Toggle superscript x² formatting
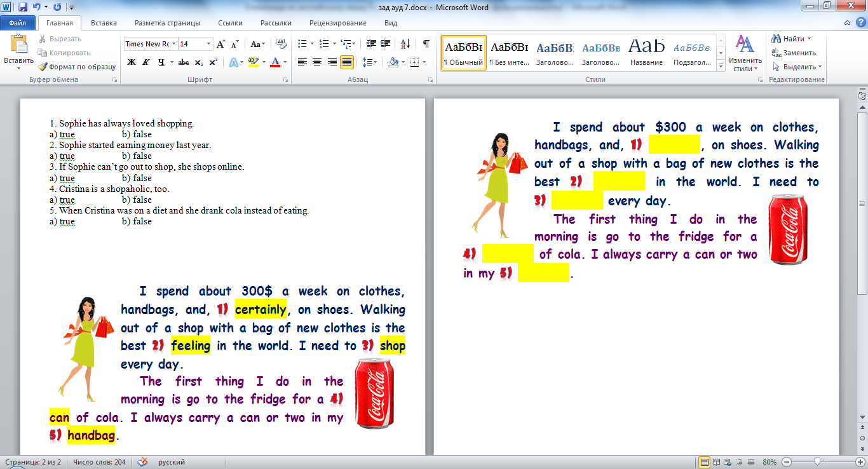Viewport: 868px width, 469px height. [214, 62]
